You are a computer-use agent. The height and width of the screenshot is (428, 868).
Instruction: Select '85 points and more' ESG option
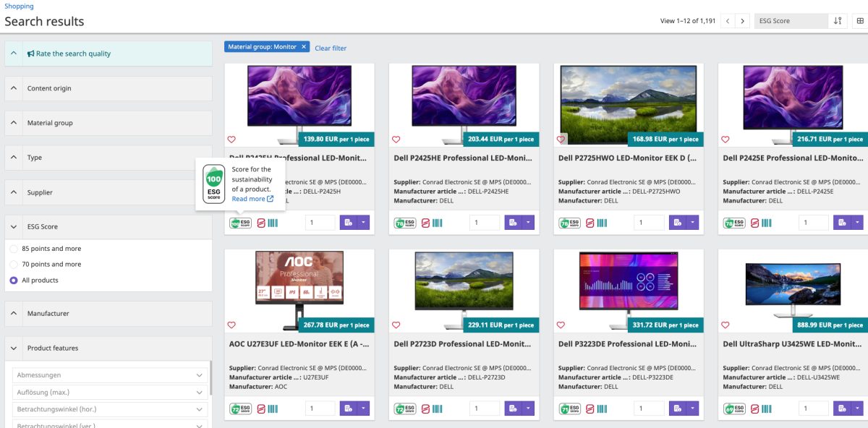coord(14,249)
